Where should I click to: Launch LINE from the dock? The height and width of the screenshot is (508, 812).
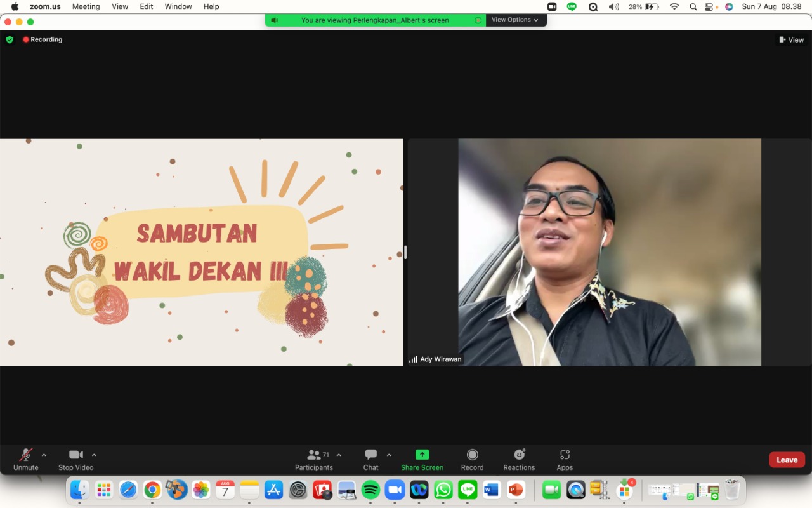click(x=468, y=490)
